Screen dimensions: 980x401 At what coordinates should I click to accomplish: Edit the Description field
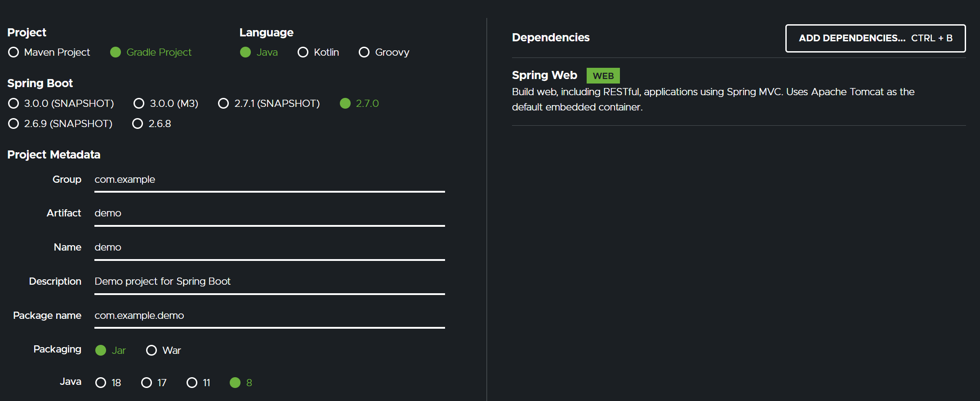(x=270, y=282)
